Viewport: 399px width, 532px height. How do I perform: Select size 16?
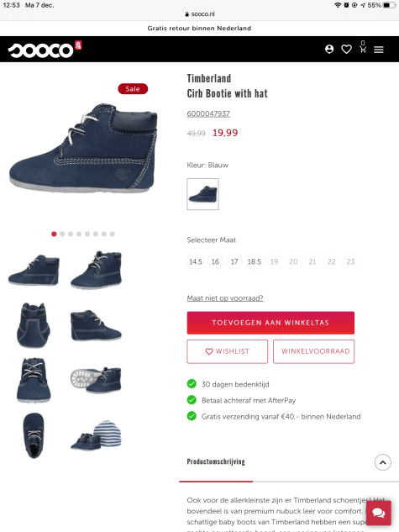[215, 261]
